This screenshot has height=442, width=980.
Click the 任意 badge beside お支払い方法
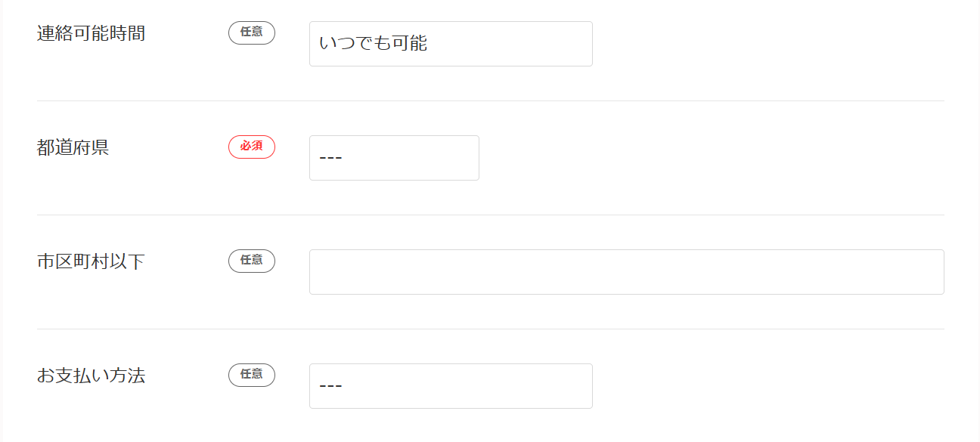[252, 375]
